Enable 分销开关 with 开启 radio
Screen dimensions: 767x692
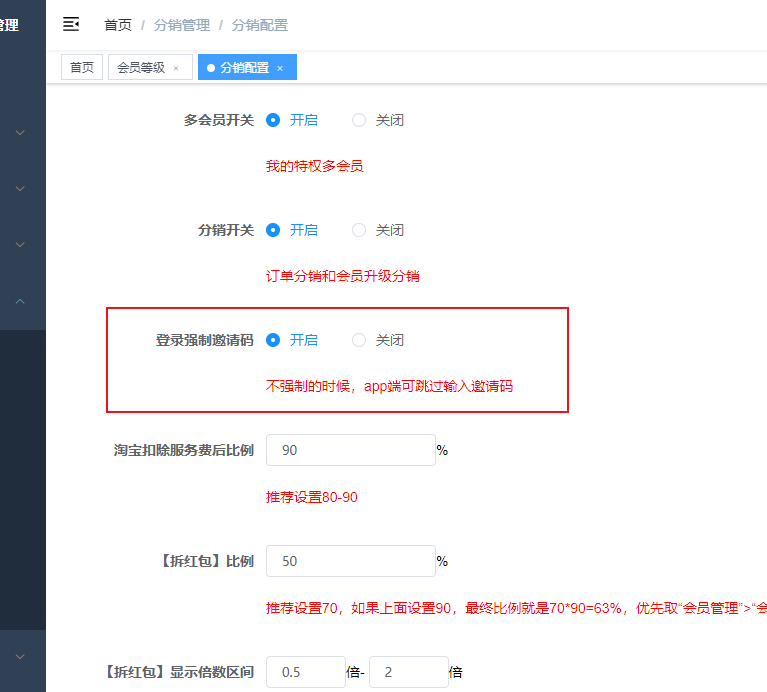click(273, 230)
